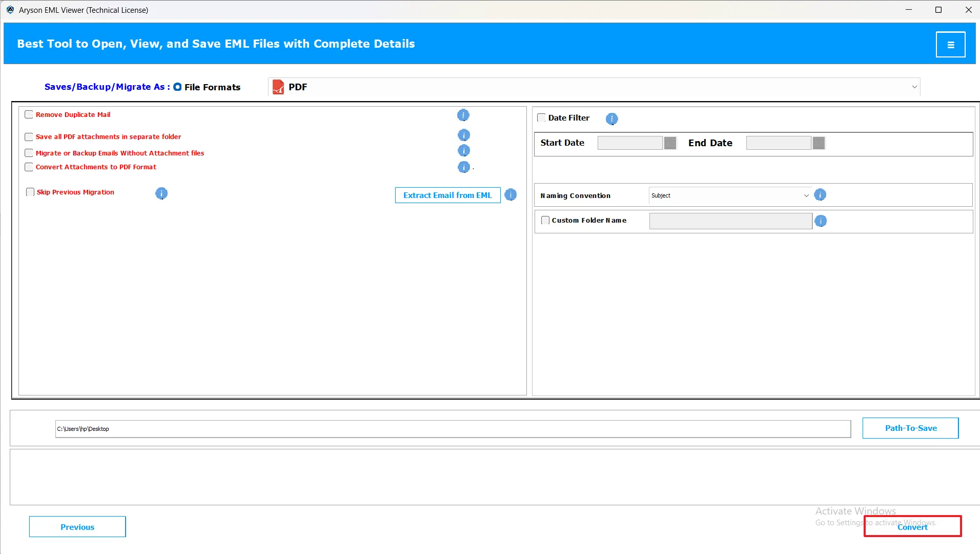Click info icon next to Date Filter
This screenshot has width=980, height=554.
coord(611,119)
